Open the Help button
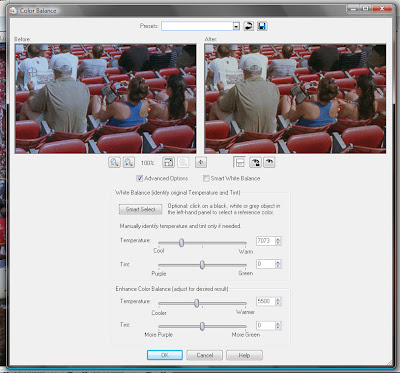This screenshot has height=373, width=400. 244,355
